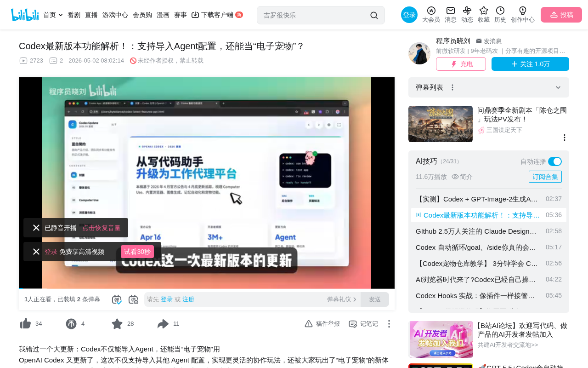Play Codex Hooks 实战 playlist item
Screen dimensions: 588x368
click(489, 296)
